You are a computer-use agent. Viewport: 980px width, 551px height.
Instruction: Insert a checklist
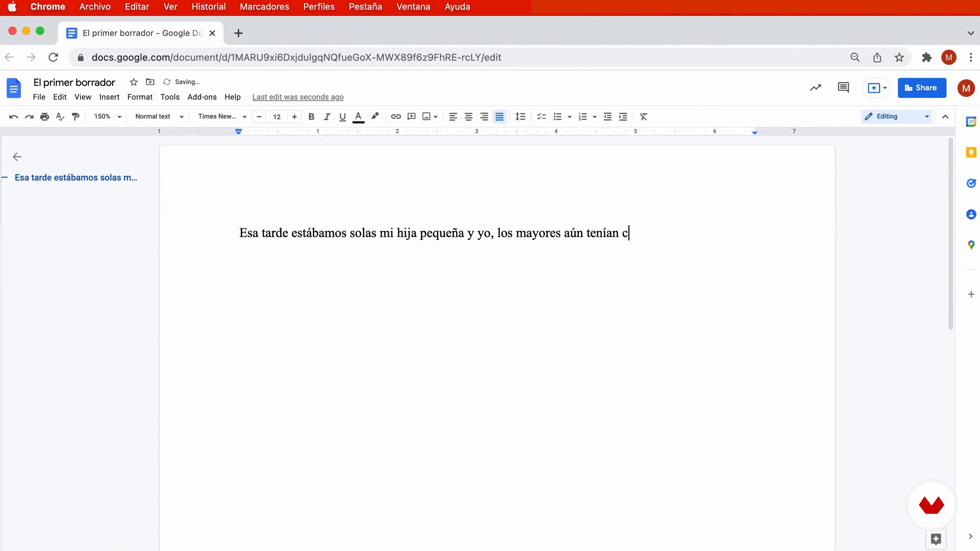coord(541,117)
